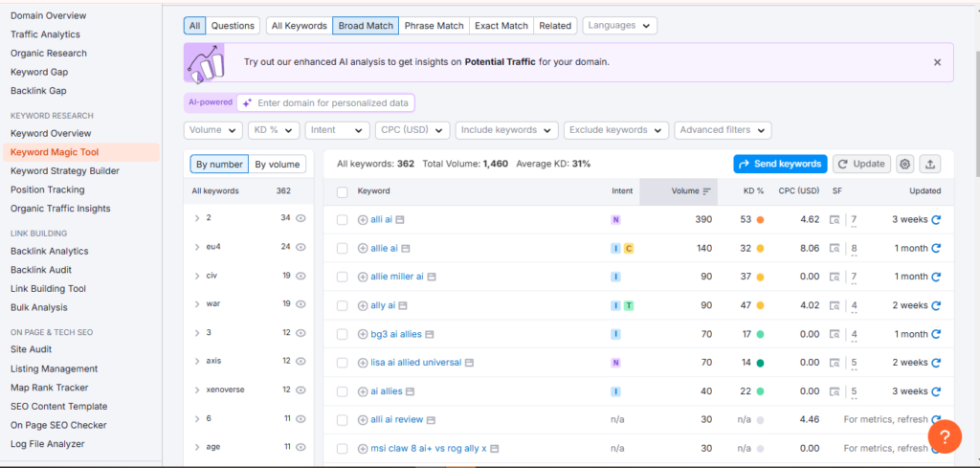The width and height of the screenshot is (980, 468).
Task: Open SERP view icon next to 'alli ai'
Action: tap(400, 220)
